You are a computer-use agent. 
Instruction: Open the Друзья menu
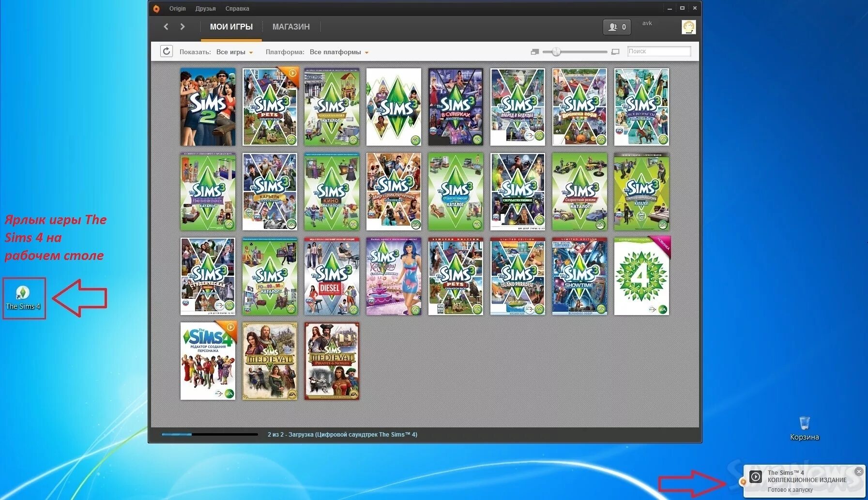206,9
